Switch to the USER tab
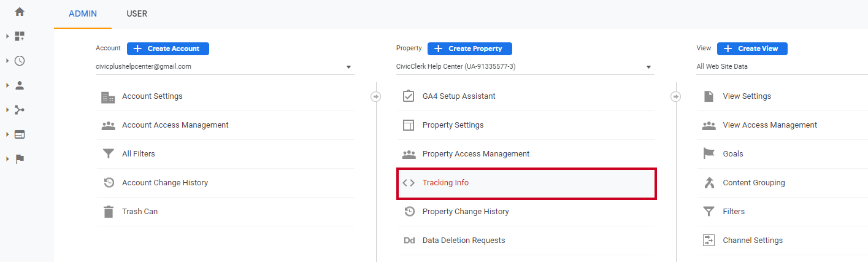The width and height of the screenshot is (868, 262). point(137,13)
